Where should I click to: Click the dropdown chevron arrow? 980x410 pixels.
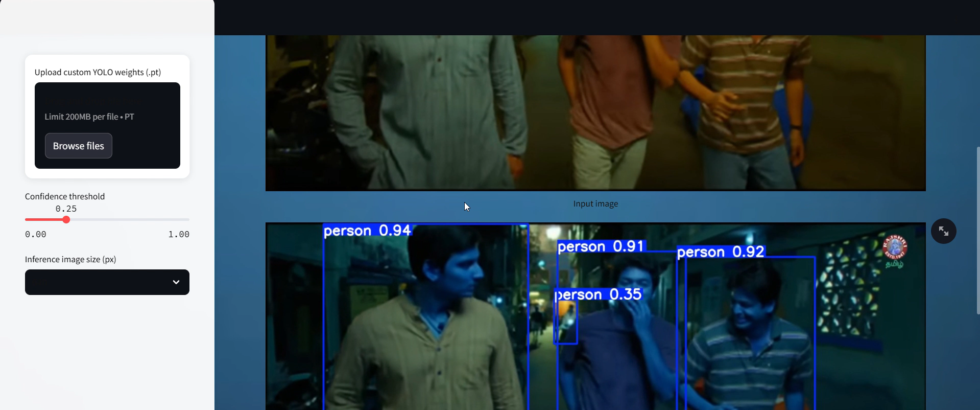176,282
